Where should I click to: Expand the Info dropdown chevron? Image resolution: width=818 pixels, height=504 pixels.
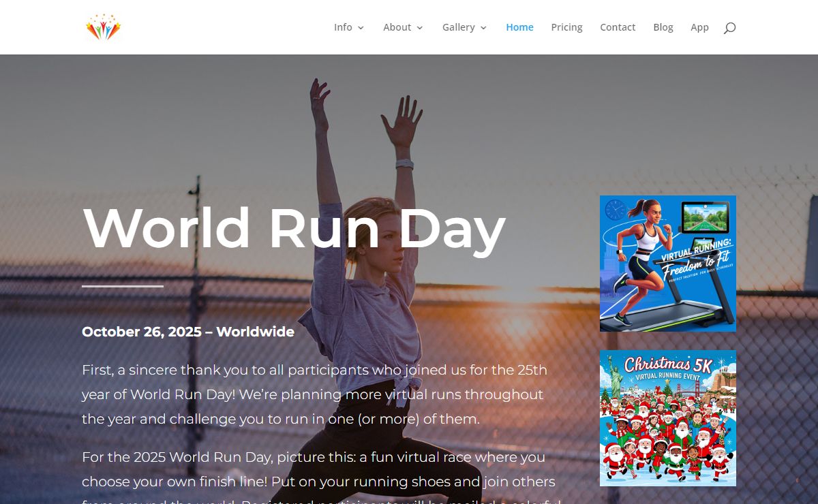pyautogui.click(x=361, y=28)
